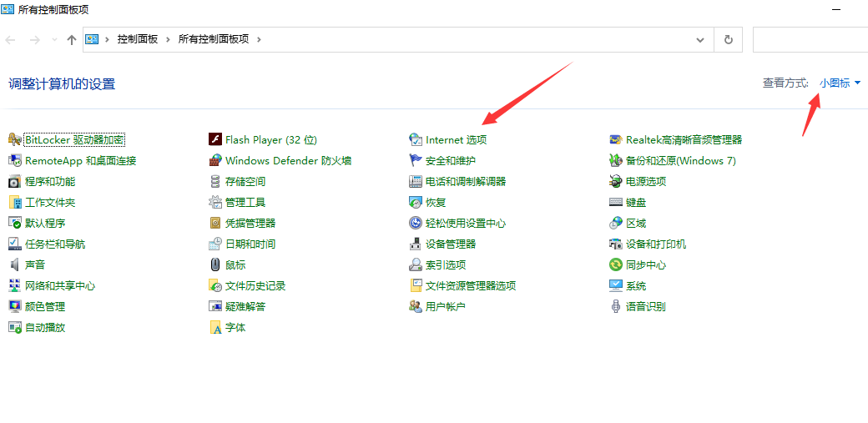
Task: Open the 键盘 keyboard icon
Action: click(x=616, y=202)
